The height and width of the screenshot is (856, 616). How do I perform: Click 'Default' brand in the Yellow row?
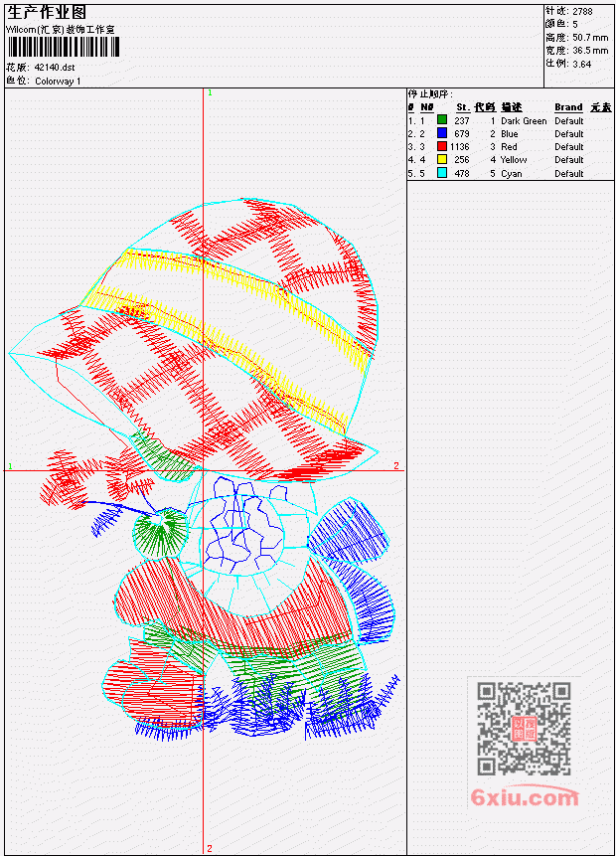pyautogui.click(x=569, y=160)
